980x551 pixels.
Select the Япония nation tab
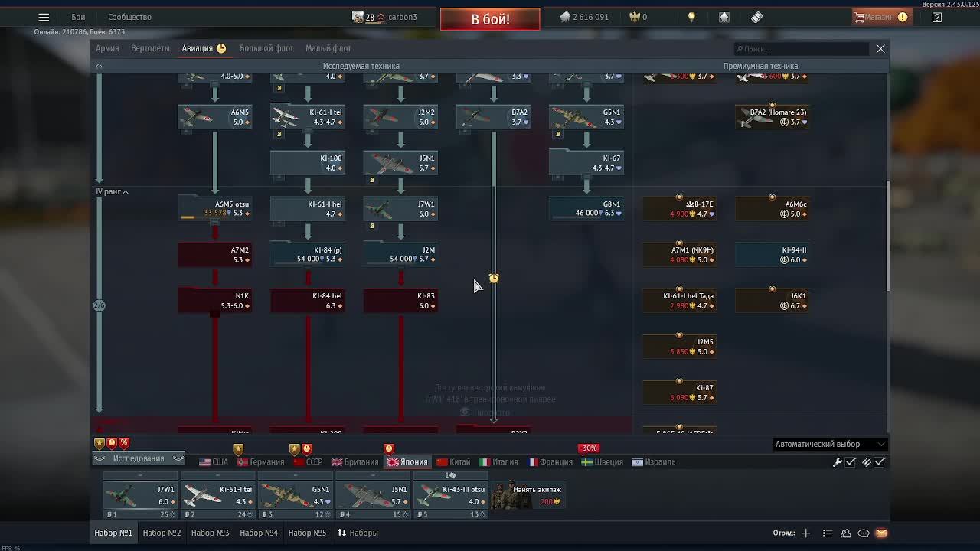(407, 462)
